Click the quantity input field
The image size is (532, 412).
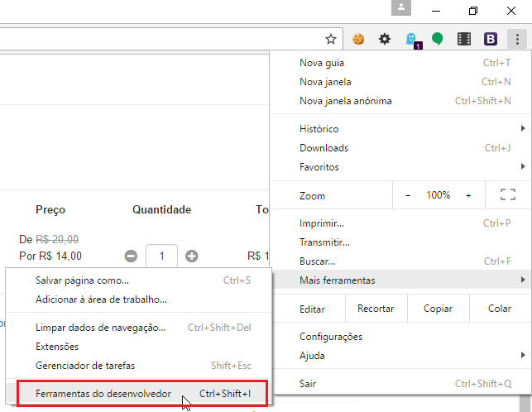tap(161, 256)
